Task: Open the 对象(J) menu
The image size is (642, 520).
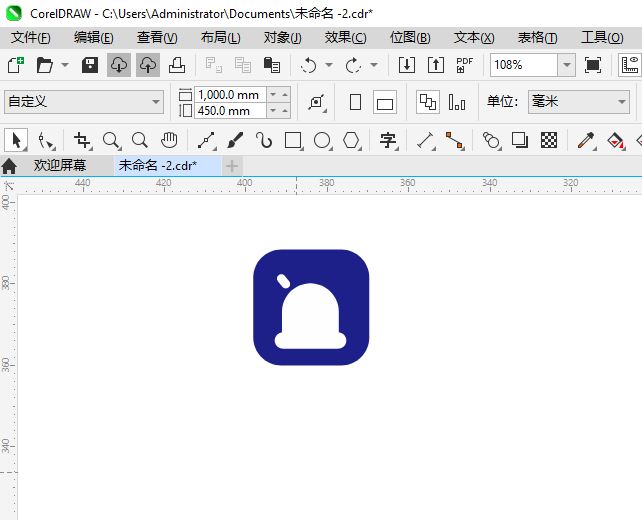Action: point(283,38)
